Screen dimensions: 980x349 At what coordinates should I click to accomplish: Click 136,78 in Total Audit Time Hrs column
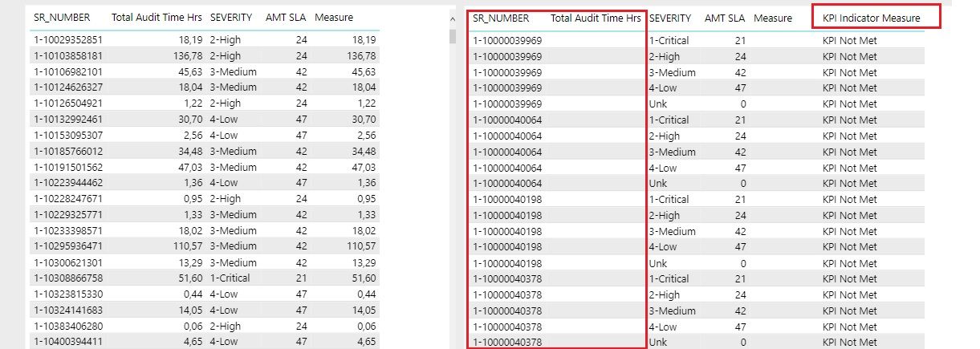[187, 56]
